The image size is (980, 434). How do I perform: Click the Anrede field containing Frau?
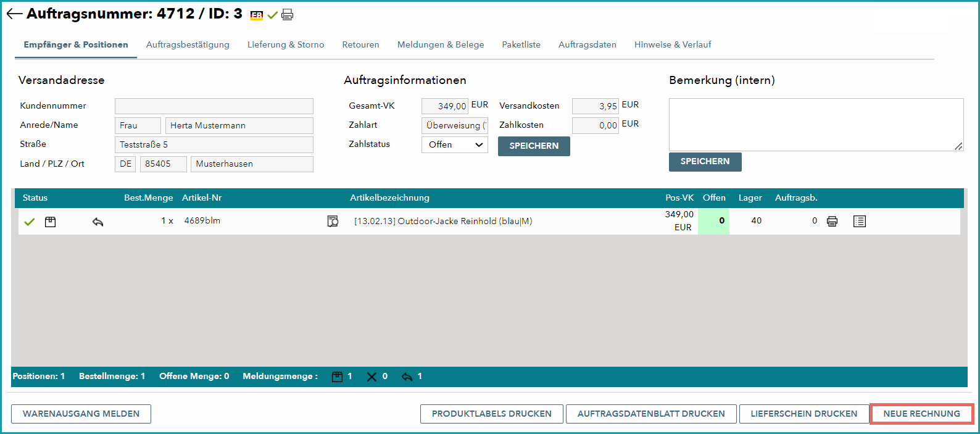coord(138,125)
